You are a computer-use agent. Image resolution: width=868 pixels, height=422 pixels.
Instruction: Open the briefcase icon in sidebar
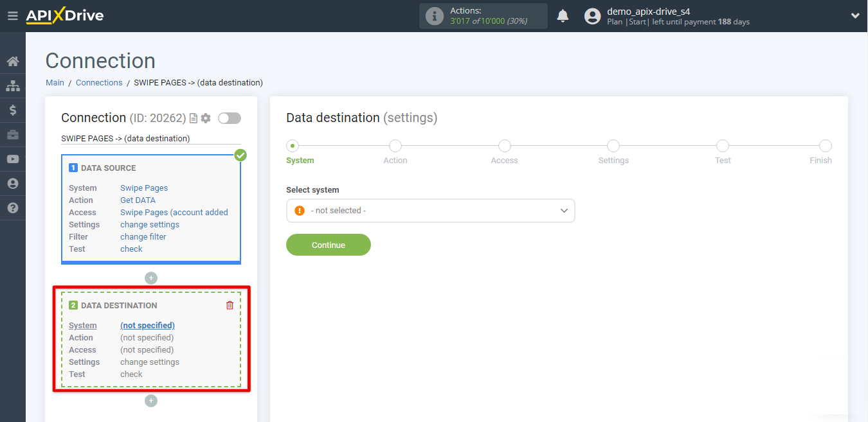(x=13, y=135)
